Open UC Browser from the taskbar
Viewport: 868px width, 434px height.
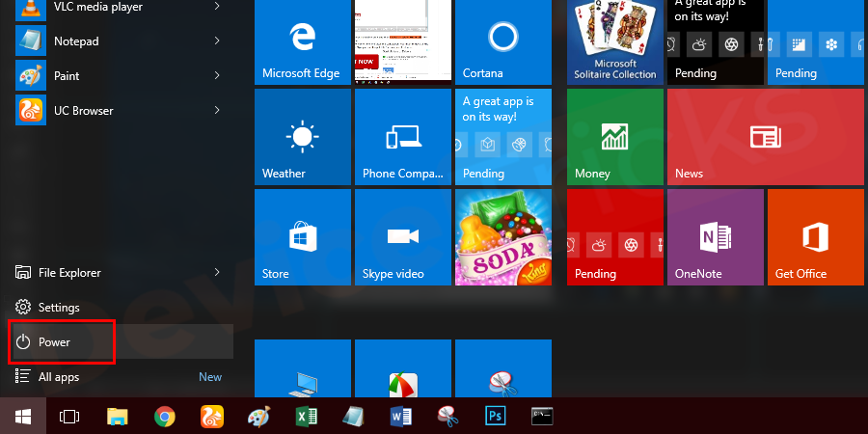click(211, 417)
